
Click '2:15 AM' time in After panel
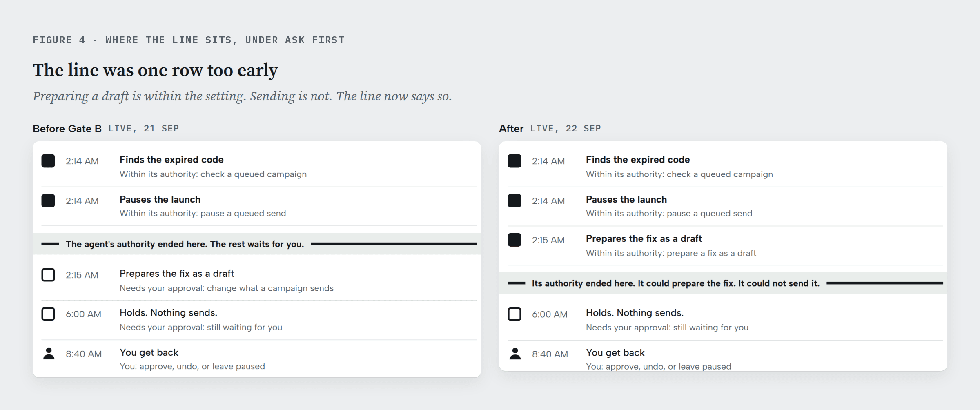548,240
